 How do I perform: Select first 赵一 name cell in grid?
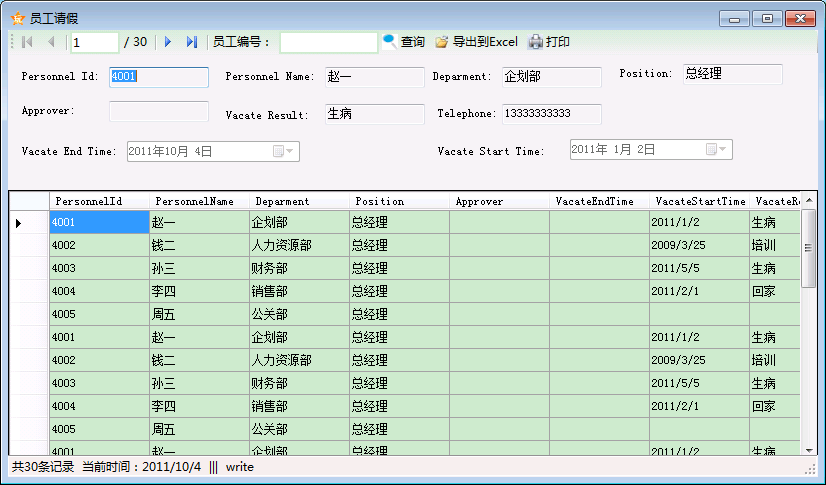200,222
